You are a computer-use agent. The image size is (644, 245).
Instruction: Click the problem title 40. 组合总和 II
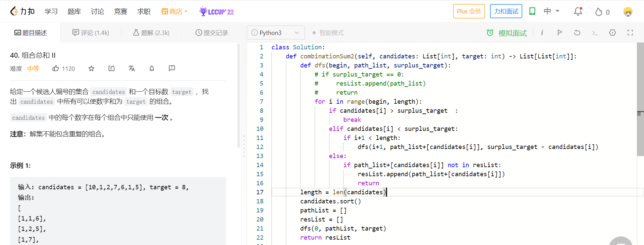click(33, 55)
